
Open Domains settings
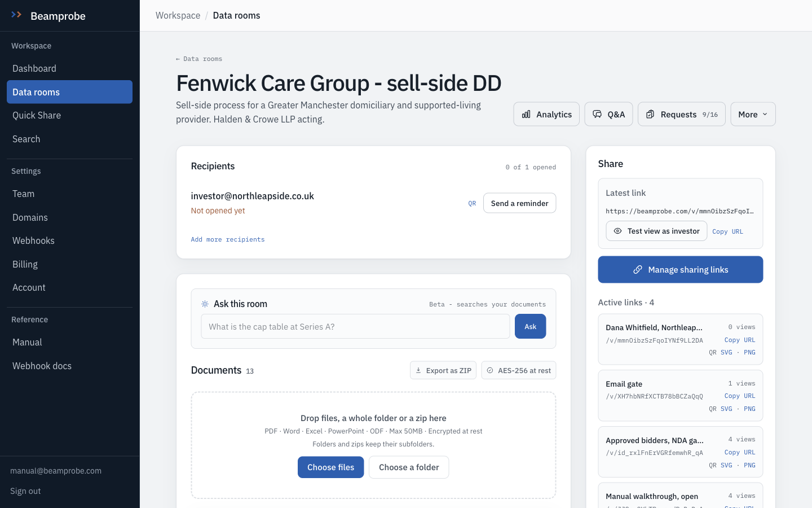69,217
